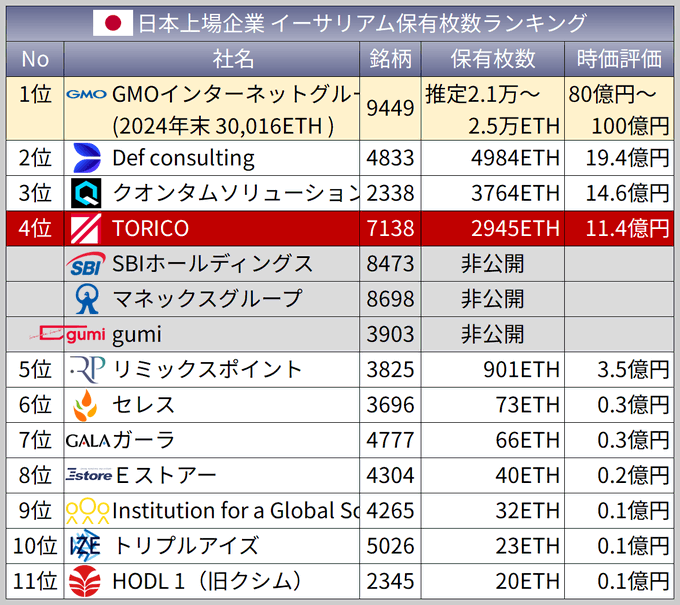
Task: Click the gumi red logo
Action: click(x=67, y=334)
